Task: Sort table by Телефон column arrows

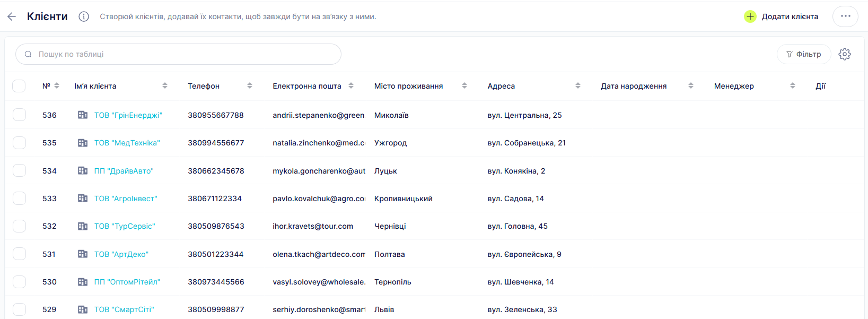Action: [x=250, y=86]
